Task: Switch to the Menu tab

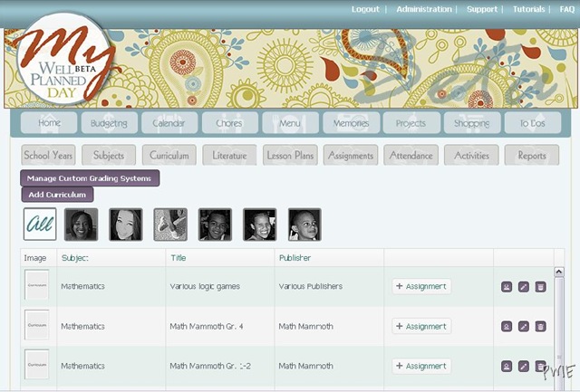Action: [290, 122]
